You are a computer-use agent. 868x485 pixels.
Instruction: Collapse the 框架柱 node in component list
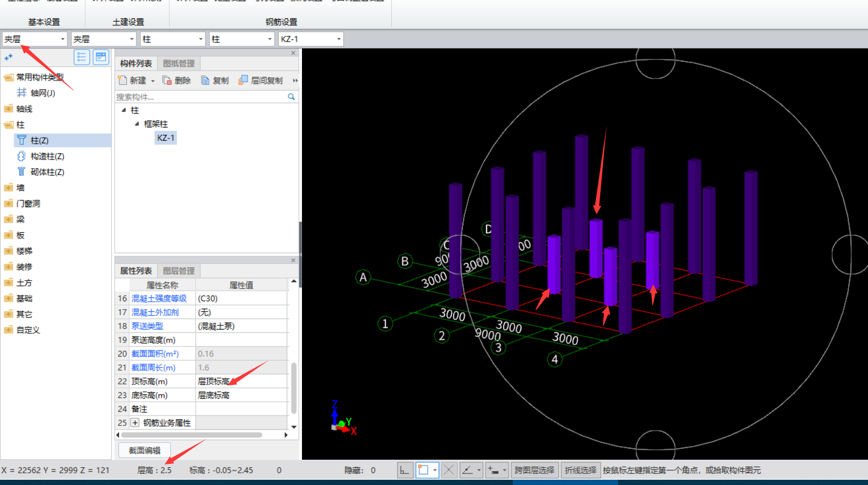click(x=137, y=124)
